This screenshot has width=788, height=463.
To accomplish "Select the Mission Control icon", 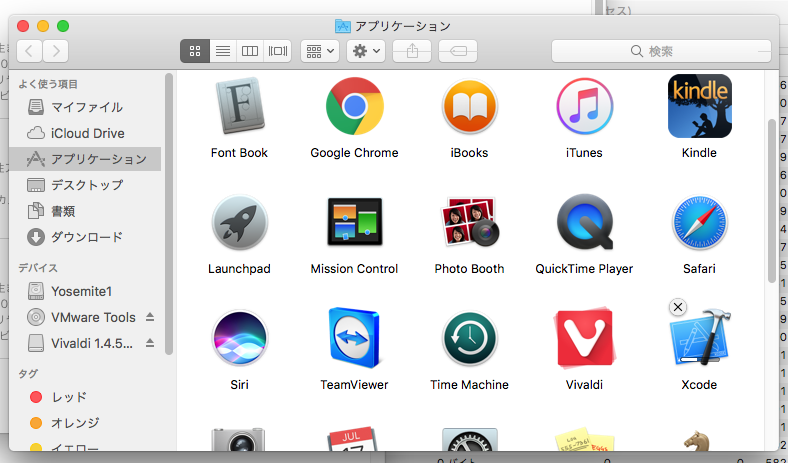I will 354,222.
